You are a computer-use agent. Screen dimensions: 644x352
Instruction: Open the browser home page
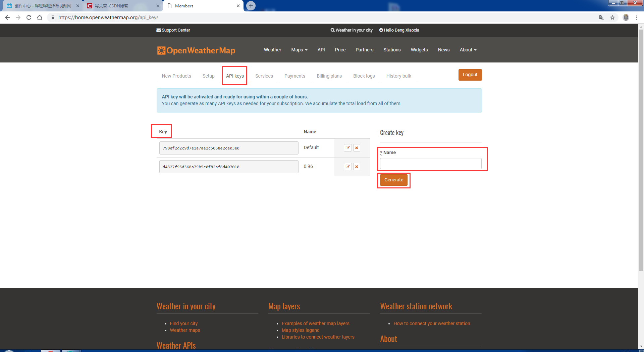click(40, 17)
